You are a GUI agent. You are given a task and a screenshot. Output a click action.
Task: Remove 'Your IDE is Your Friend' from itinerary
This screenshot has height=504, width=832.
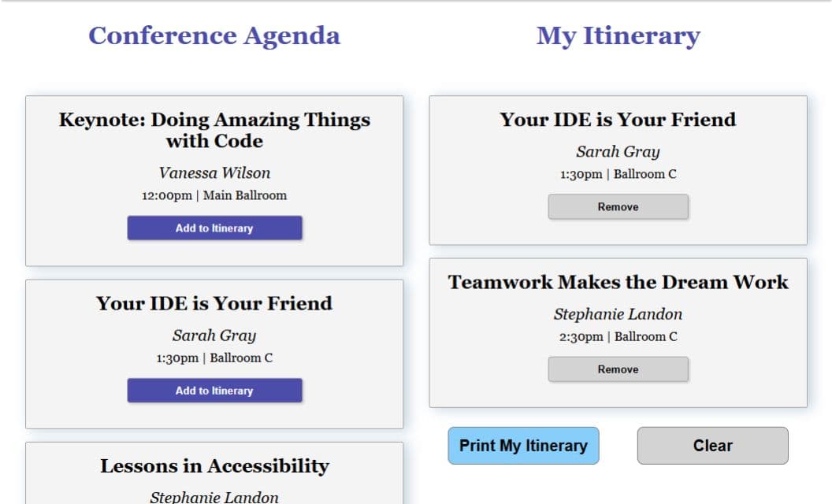tap(618, 207)
